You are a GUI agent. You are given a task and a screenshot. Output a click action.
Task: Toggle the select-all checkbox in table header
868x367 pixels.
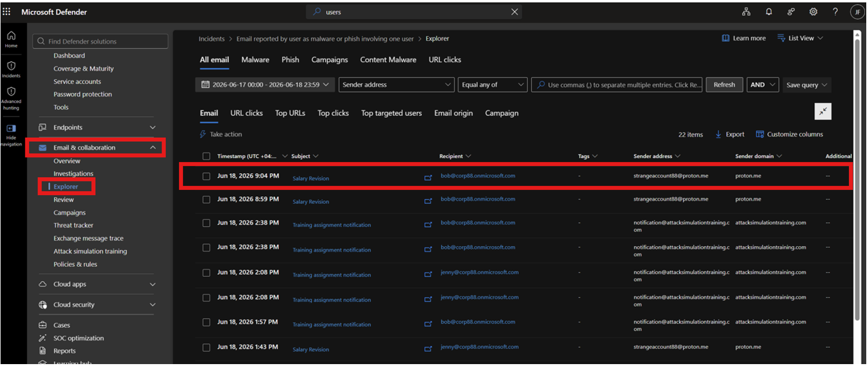[x=206, y=156]
